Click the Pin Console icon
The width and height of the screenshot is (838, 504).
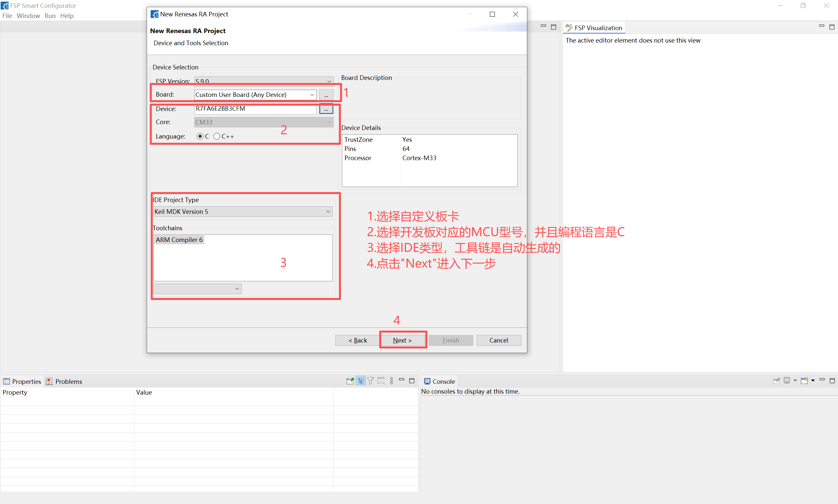776,381
